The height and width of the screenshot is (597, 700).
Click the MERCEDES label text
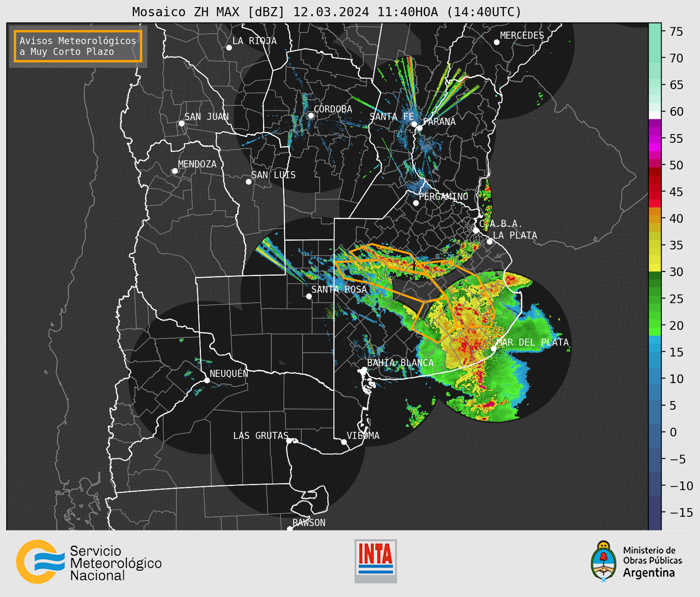coord(522,36)
